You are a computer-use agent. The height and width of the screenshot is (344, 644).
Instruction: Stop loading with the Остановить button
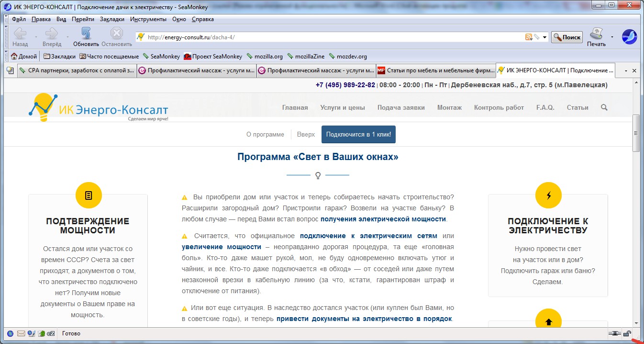click(117, 36)
